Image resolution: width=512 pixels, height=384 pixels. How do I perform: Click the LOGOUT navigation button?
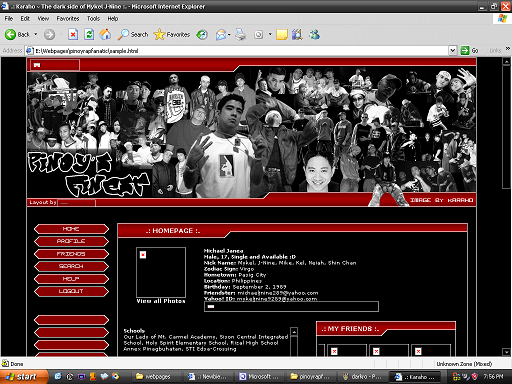pos(71,291)
